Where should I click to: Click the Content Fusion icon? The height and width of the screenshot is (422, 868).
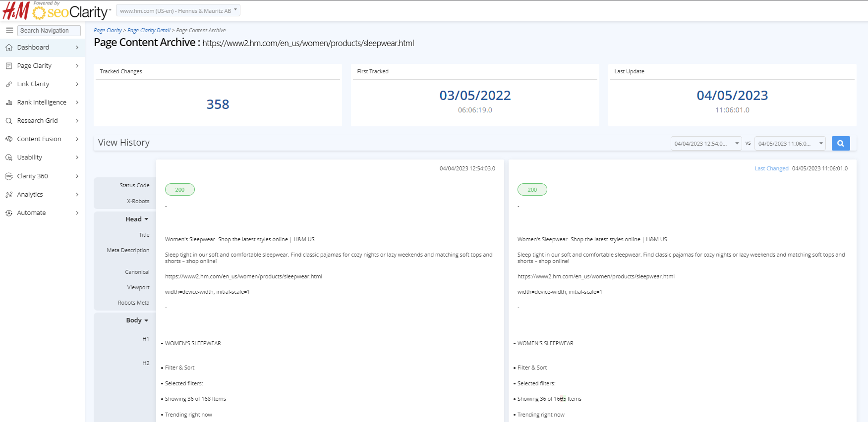9,139
